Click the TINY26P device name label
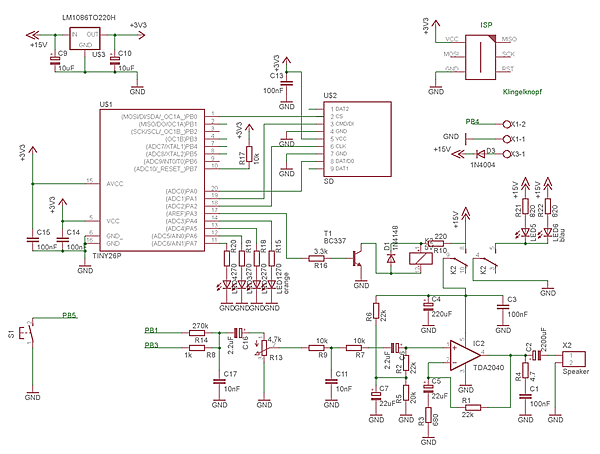 [107, 256]
